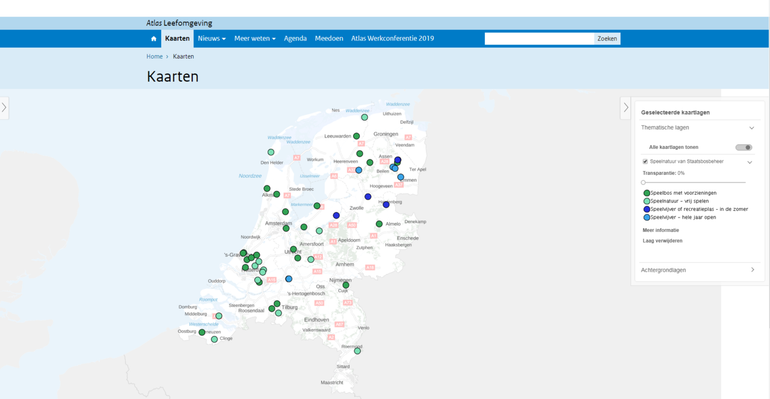Open the Meedoen menu item
The height and width of the screenshot is (399, 770).
point(329,39)
